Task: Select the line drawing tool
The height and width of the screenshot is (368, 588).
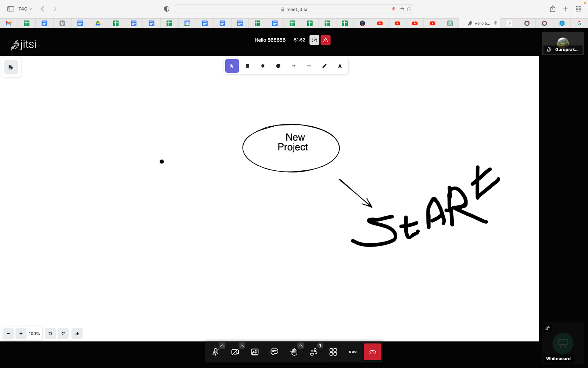Action: (309, 66)
